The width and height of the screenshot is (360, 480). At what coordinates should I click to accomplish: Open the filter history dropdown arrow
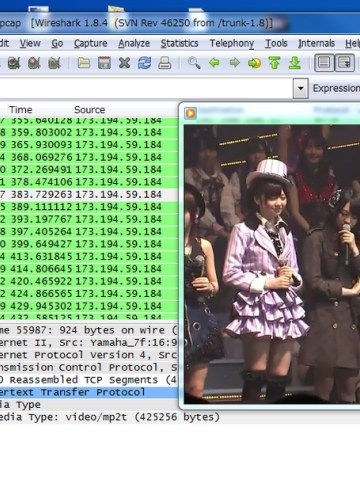point(301,88)
